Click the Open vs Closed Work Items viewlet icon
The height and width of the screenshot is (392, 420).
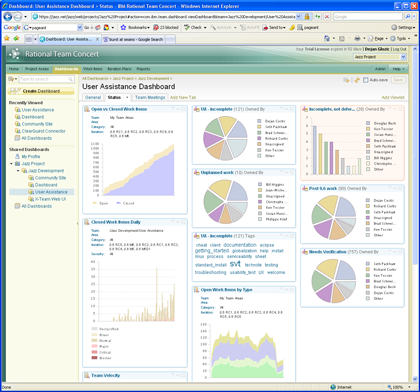[x=87, y=109]
